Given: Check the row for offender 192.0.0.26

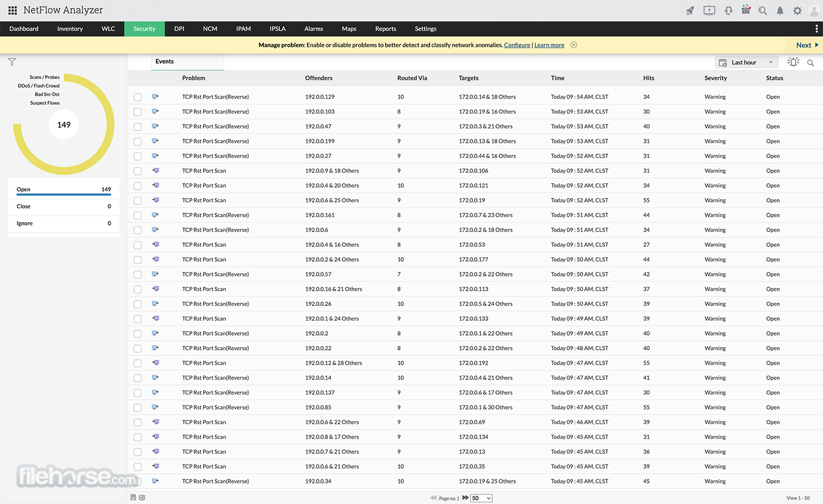Looking at the screenshot, I should (138, 304).
